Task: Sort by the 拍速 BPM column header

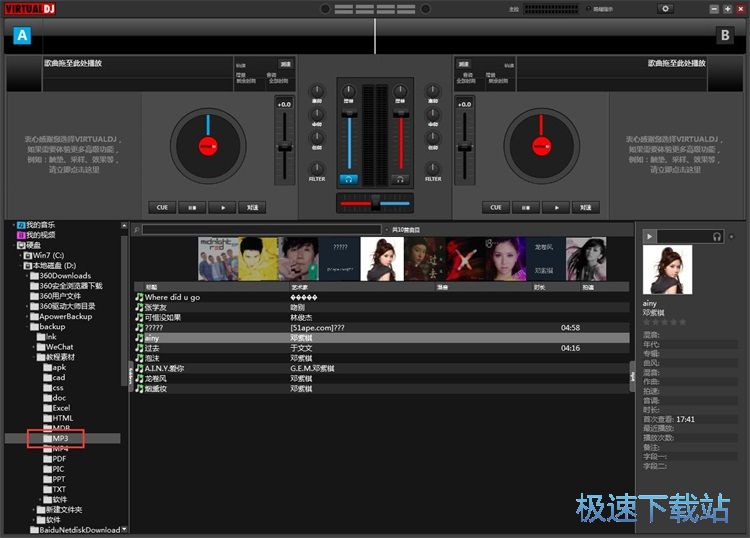Action: pyautogui.click(x=605, y=287)
